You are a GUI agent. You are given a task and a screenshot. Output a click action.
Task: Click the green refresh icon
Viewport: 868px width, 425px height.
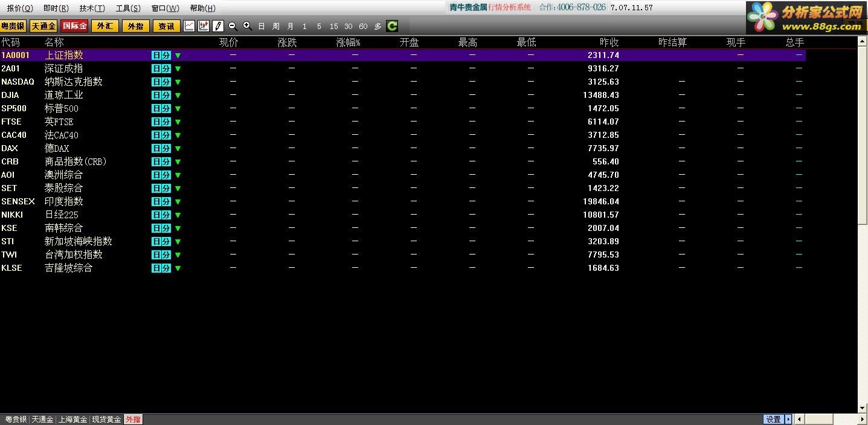click(392, 26)
